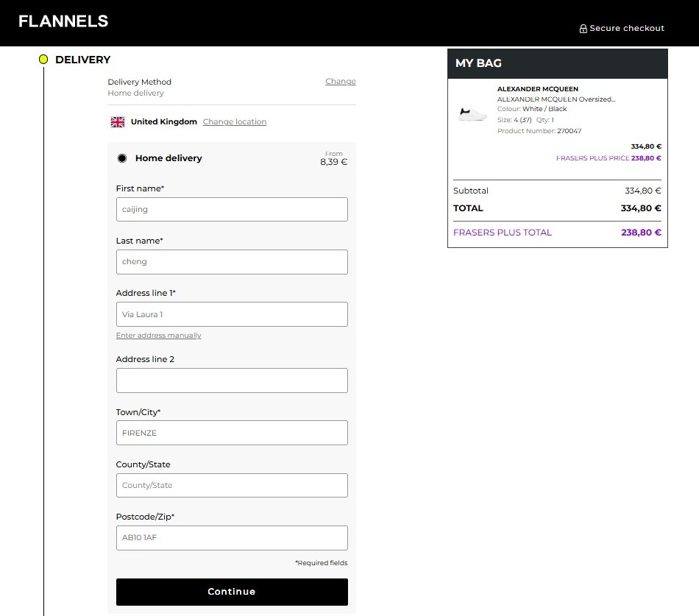Click the FLANNELS logo
Screen dimensions: 699x616
point(63,21)
